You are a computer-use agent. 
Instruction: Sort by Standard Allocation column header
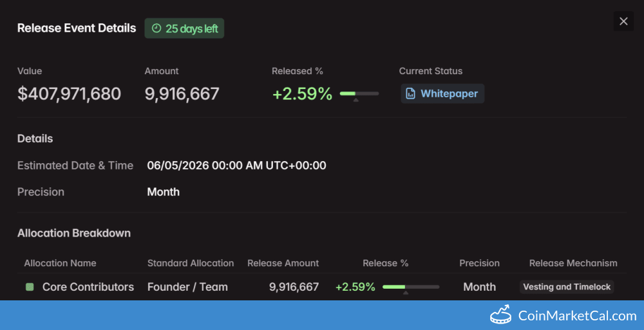pyautogui.click(x=190, y=263)
